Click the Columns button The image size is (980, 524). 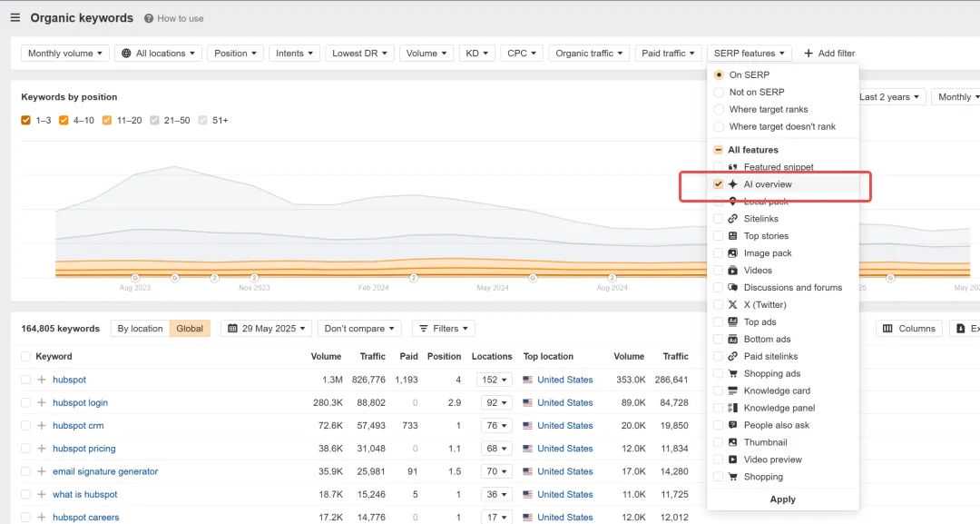pyautogui.click(x=908, y=328)
